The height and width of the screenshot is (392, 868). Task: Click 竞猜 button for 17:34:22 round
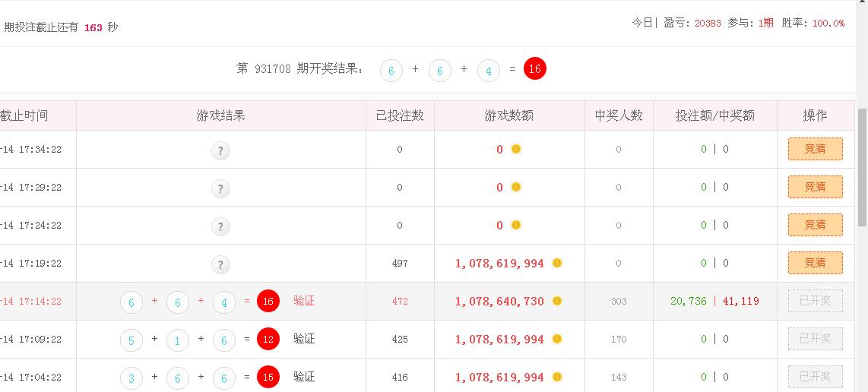816,149
